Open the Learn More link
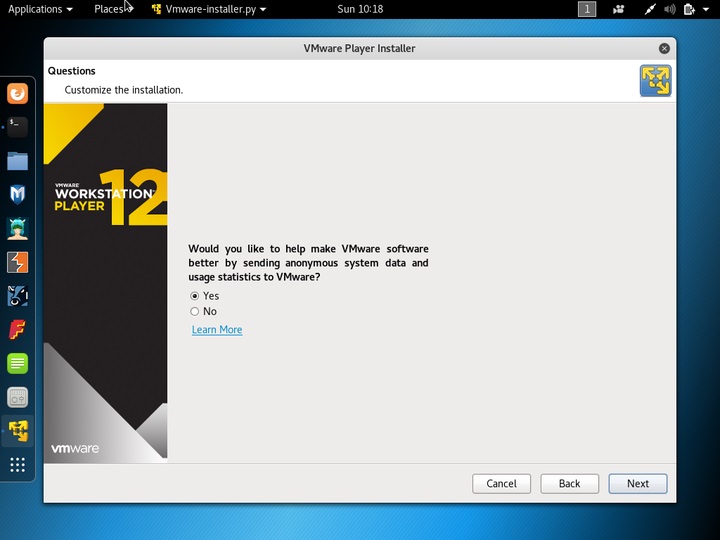The image size is (720, 540). [x=217, y=330]
